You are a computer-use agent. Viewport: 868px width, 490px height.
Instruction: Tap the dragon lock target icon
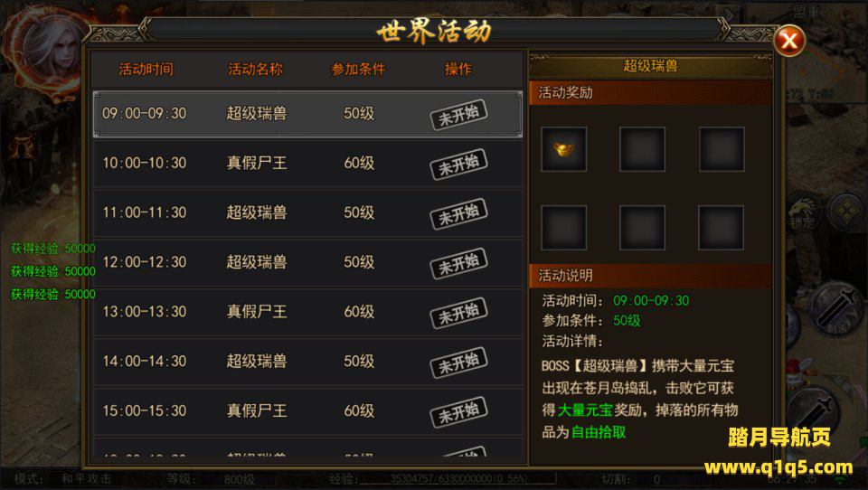click(x=803, y=213)
